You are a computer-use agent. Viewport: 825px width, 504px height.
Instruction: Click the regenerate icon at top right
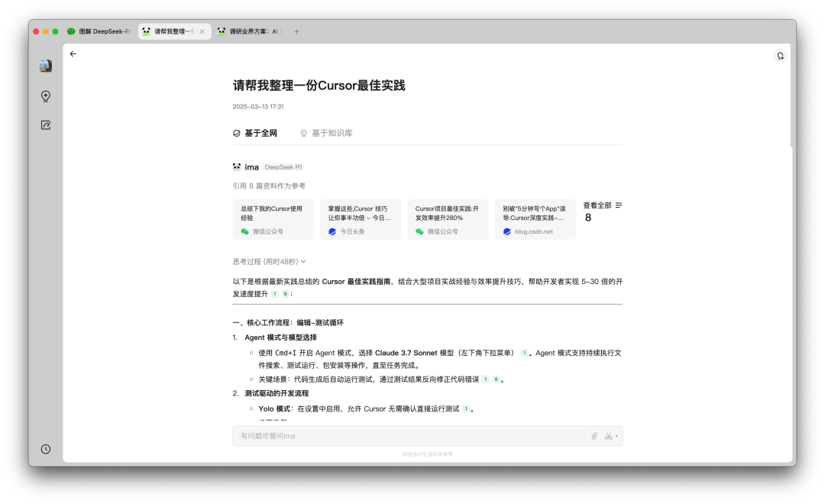[x=780, y=56]
